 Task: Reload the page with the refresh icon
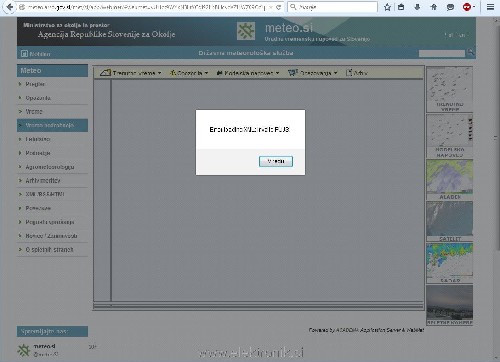coord(279,7)
